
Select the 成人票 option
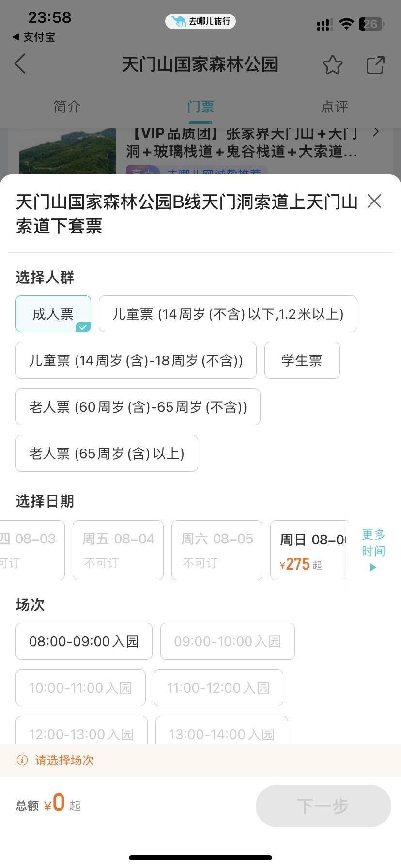(x=53, y=314)
